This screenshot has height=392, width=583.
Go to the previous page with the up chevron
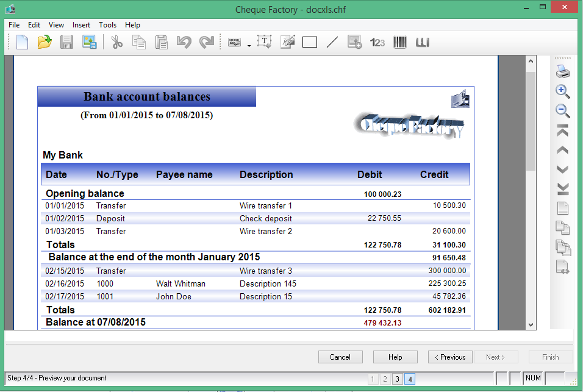click(562, 150)
